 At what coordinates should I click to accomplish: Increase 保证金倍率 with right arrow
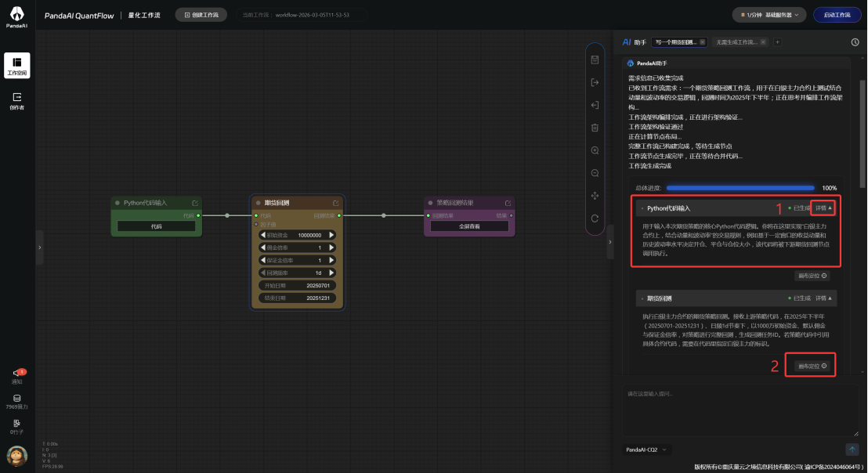[x=331, y=260]
